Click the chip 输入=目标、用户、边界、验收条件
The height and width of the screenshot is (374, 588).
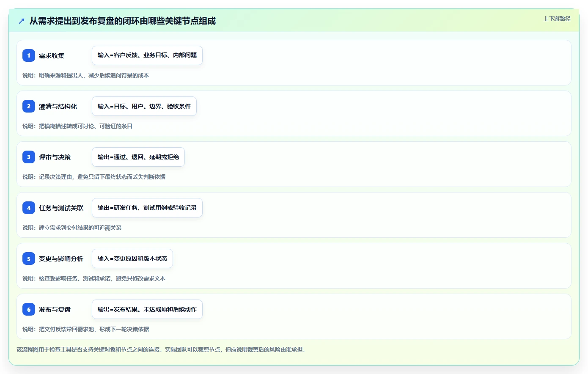144,106
